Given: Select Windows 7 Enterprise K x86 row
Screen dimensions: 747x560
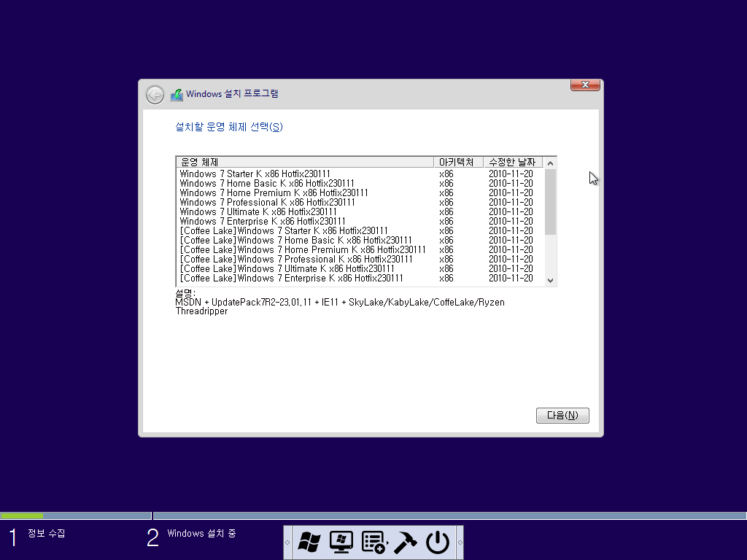Looking at the screenshot, I should (360, 222).
